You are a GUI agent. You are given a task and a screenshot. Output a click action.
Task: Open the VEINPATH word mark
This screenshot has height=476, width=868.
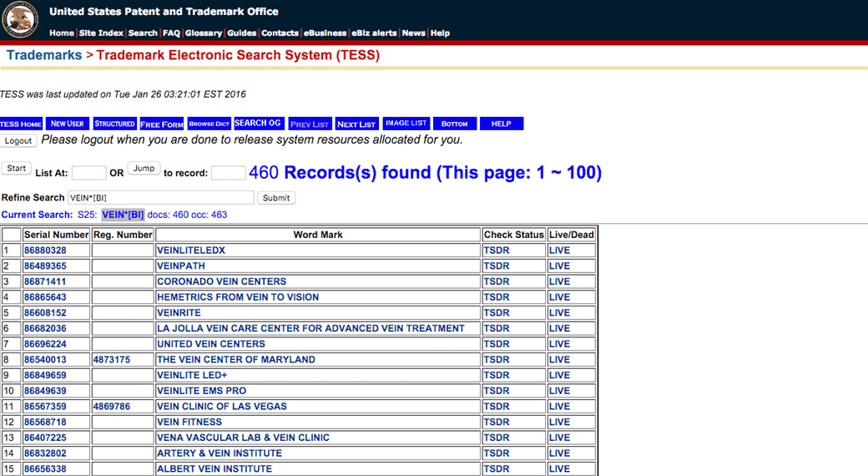click(x=181, y=266)
